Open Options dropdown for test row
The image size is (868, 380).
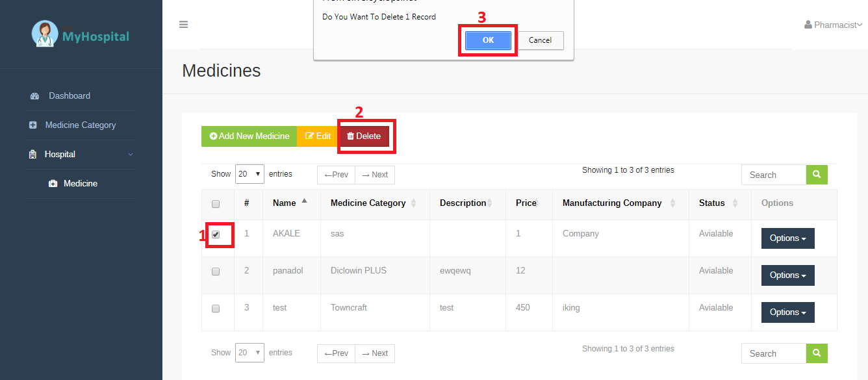(x=787, y=312)
